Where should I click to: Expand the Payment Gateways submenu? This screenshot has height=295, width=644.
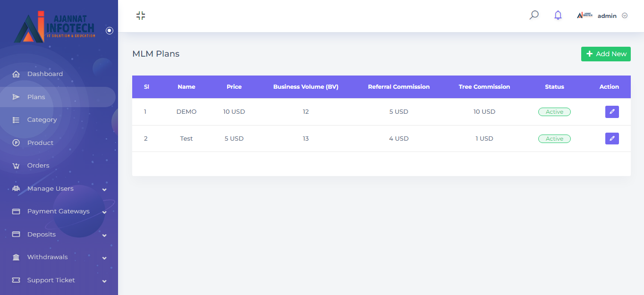(104, 212)
